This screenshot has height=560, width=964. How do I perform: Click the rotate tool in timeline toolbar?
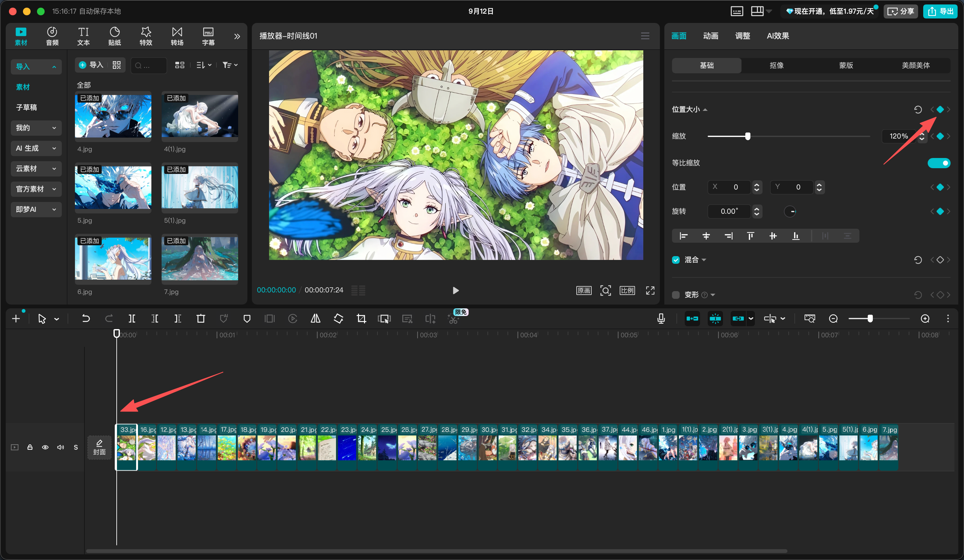point(339,319)
